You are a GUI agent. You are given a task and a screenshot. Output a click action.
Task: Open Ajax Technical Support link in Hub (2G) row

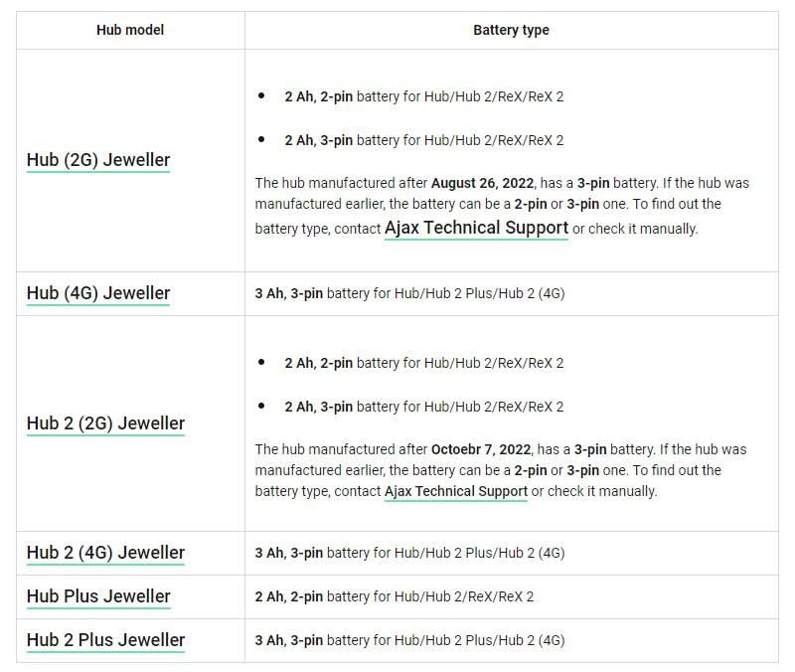pos(476,228)
